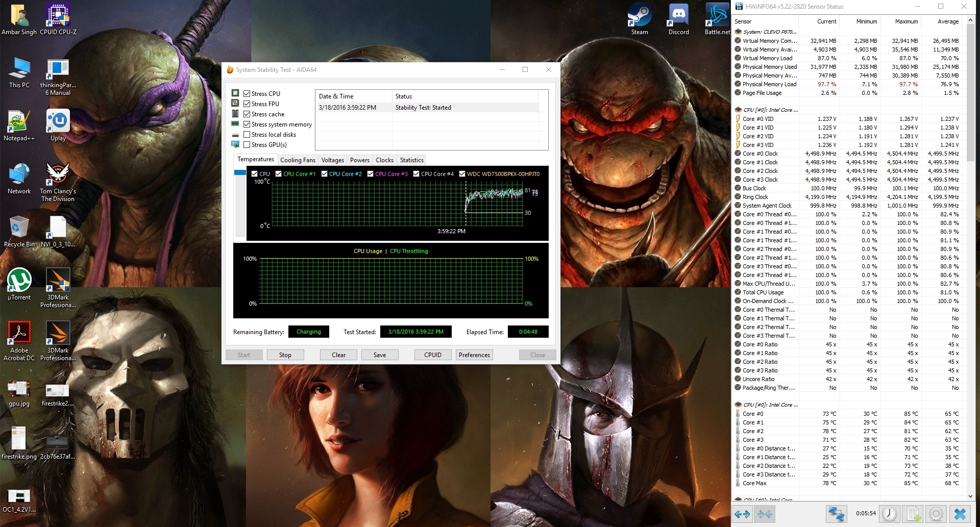Click the Maximum column header in HWiNFO
Screen dimensions: 980x527
900,21
